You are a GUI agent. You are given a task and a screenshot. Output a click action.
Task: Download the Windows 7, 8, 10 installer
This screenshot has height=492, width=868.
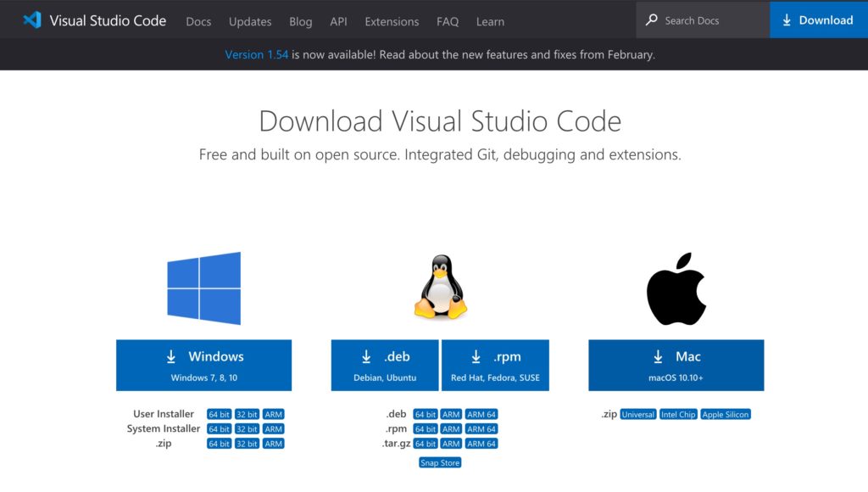203,365
